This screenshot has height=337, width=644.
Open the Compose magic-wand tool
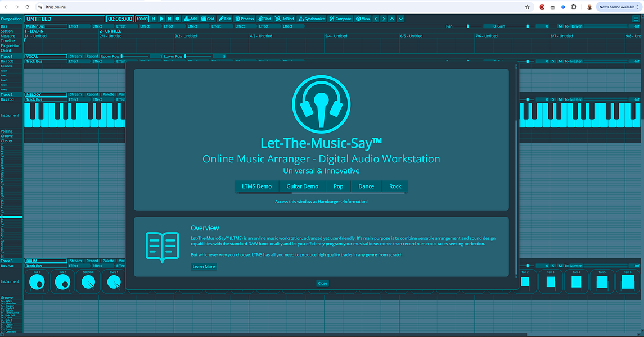click(340, 19)
